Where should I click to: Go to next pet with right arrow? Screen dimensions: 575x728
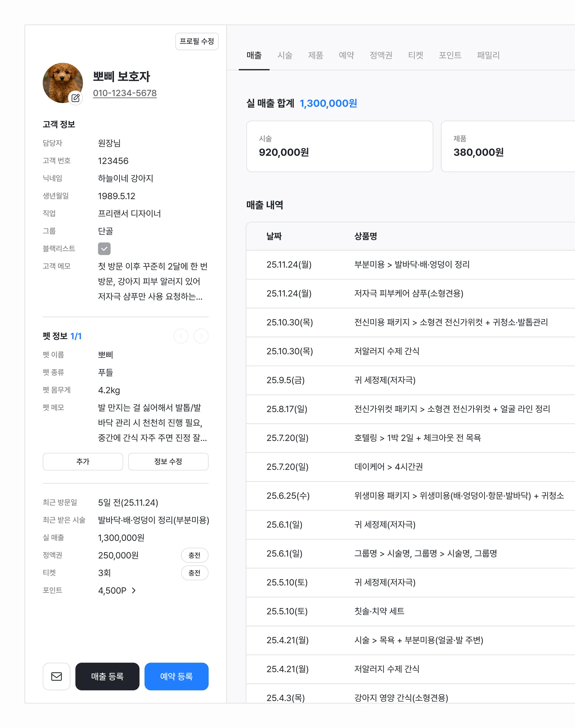click(201, 336)
